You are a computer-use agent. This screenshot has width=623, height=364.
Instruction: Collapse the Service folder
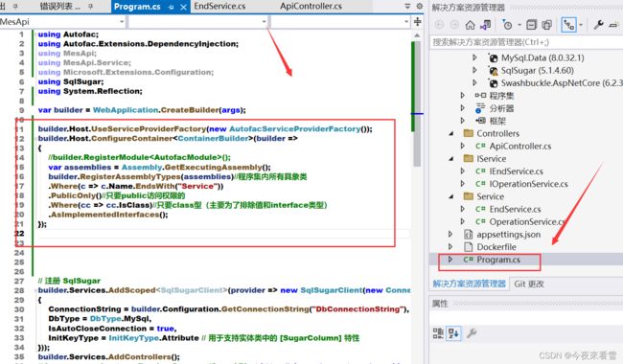click(x=451, y=196)
